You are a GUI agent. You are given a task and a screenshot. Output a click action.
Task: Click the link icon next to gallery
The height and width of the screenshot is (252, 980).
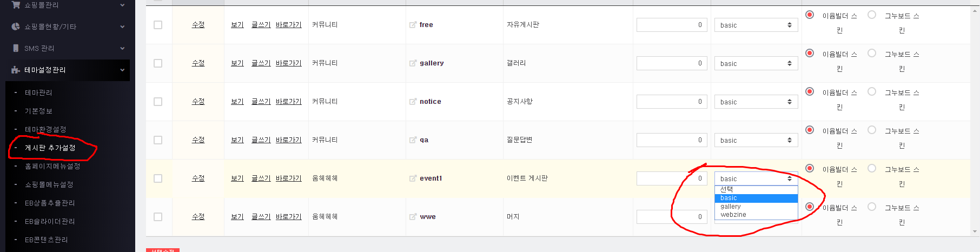pos(413,63)
